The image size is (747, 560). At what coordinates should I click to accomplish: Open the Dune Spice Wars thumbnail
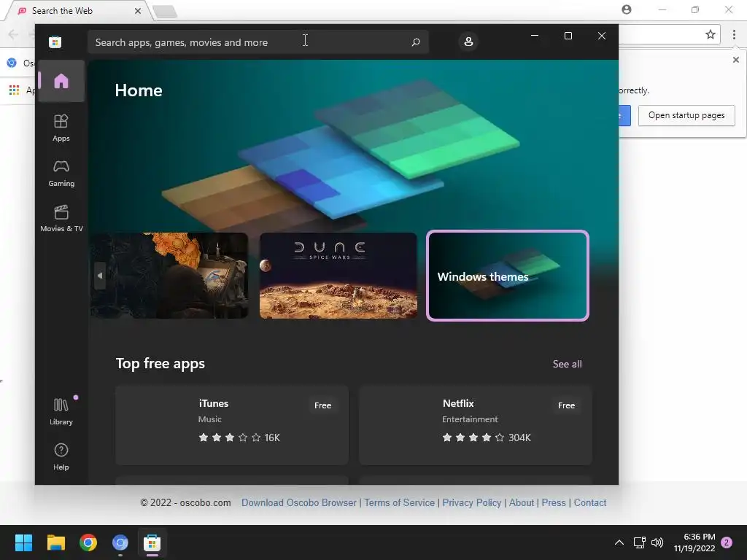coord(338,275)
